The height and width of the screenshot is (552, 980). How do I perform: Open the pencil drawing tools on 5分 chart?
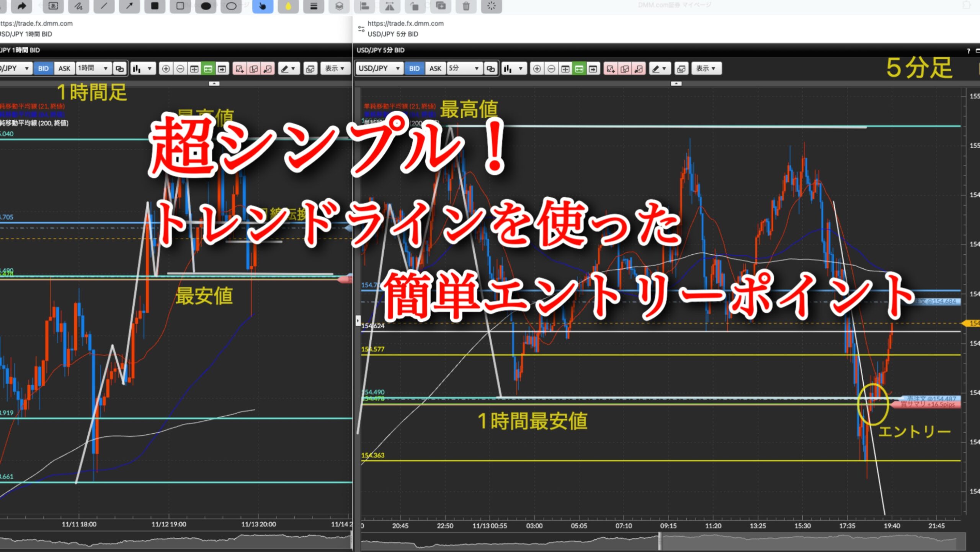[x=659, y=69]
